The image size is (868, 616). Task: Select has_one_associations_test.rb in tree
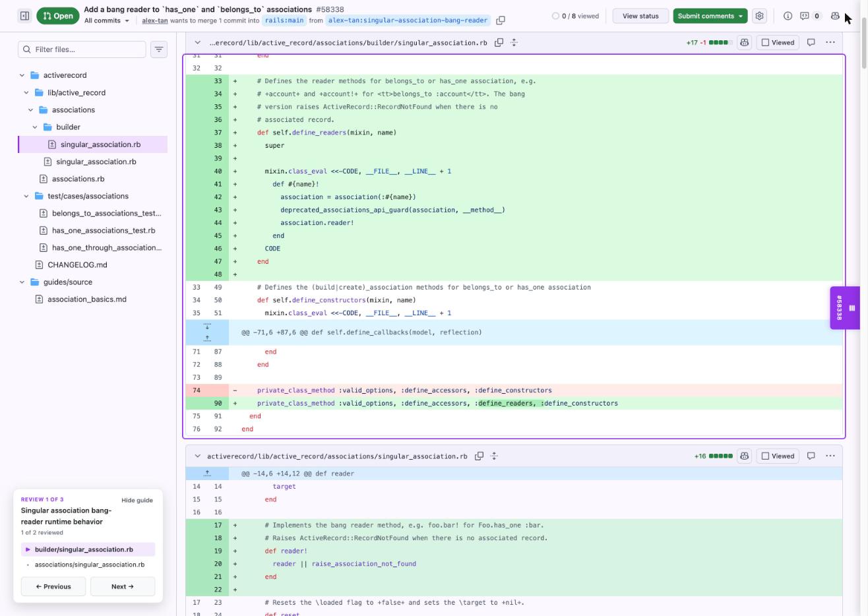click(x=104, y=230)
